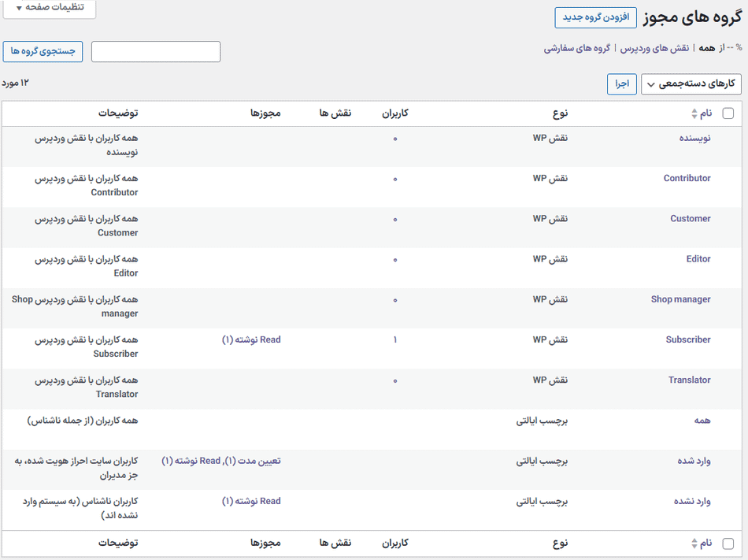
Task: Click the ۱۲ مورد item count
Action: coord(15,83)
